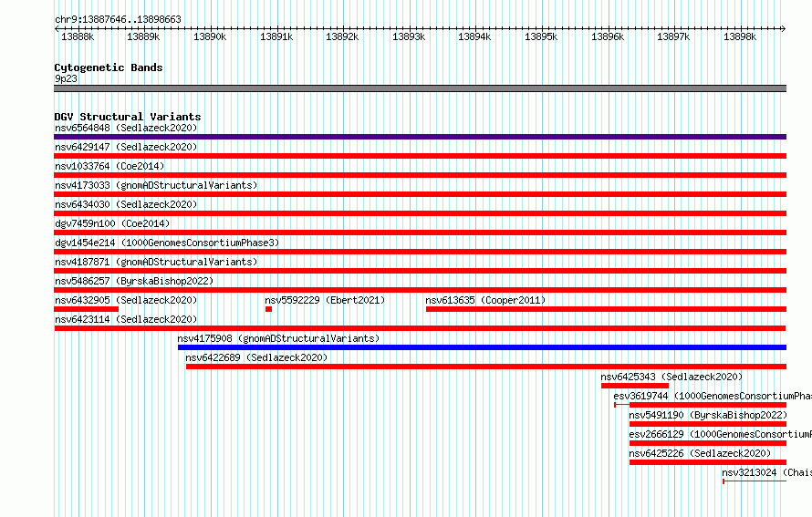Click the chr9:13887646..13898663 coordinates text

118,19
